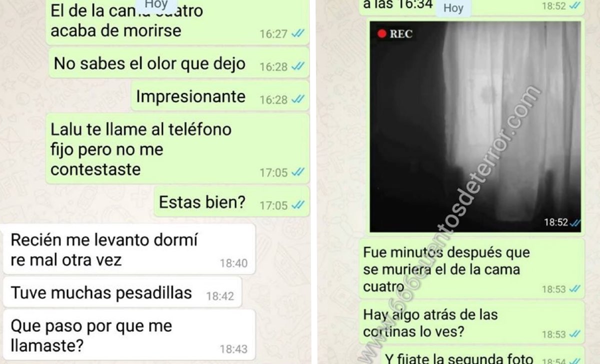Screen dimensions: 600x364
Task: Select the 'Fue minutos después' message bubble
Action: tap(472, 269)
